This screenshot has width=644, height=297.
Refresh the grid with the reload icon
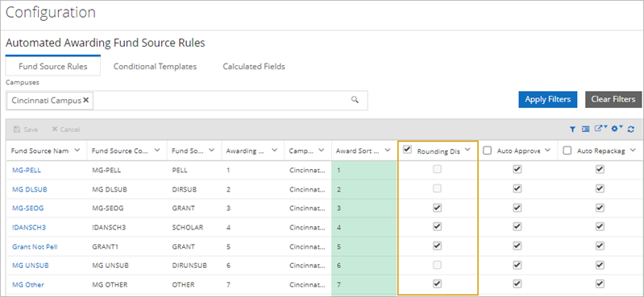[x=631, y=130]
